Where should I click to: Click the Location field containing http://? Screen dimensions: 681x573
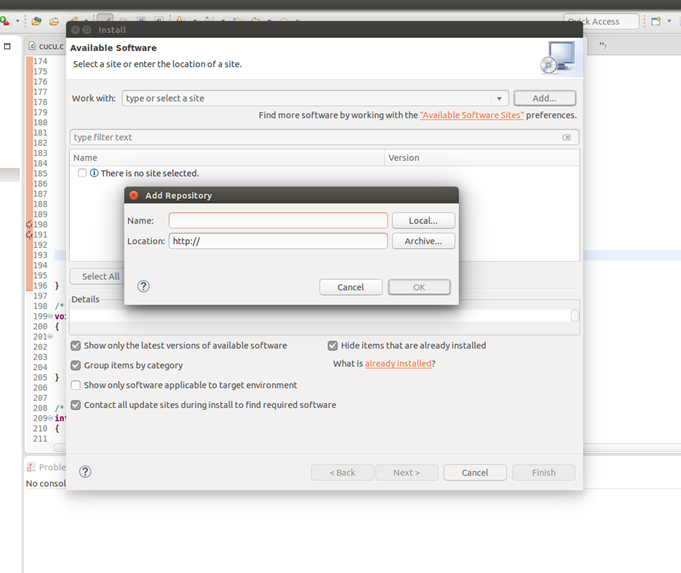point(277,241)
